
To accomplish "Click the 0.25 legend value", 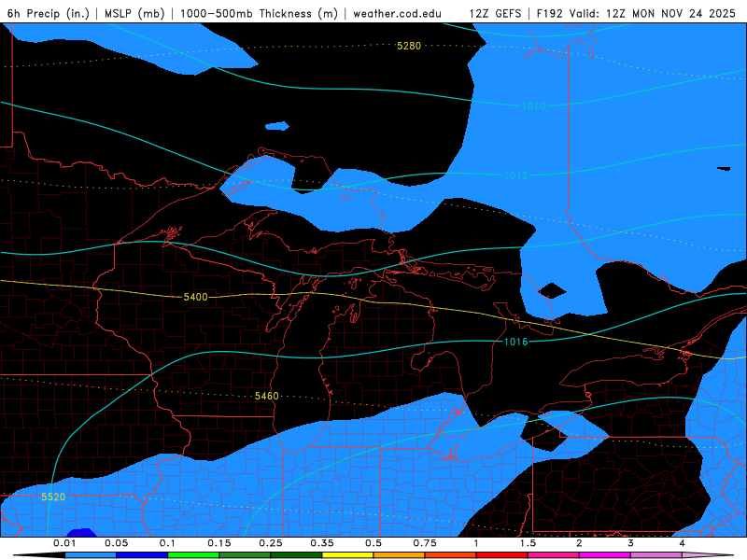I will click(x=271, y=543).
